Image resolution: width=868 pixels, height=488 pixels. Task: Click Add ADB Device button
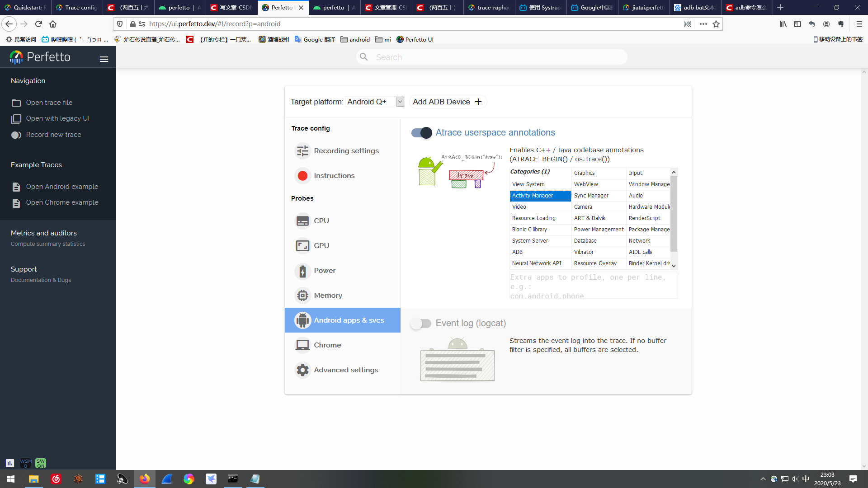(x=447, y=102)
